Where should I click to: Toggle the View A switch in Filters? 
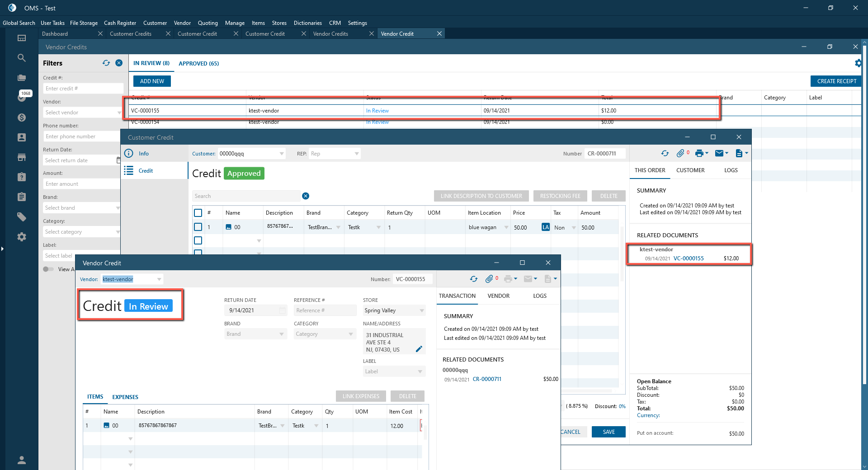(48, 269)
